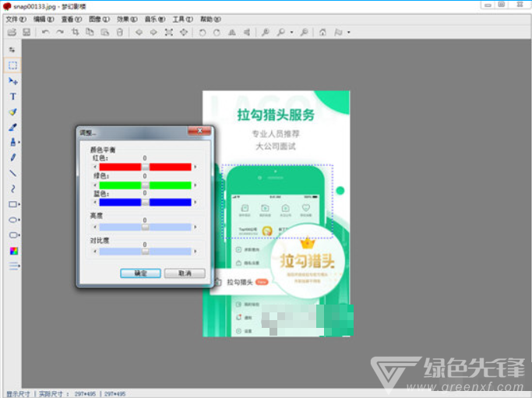This screenshot has height=398, width=532.
Task: Click right arrow of red slider
Action: point(195,167)
